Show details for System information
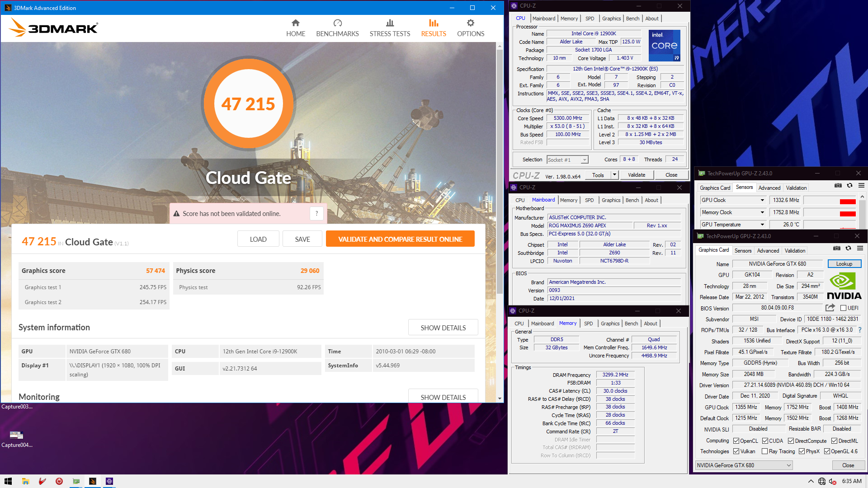 (x=443, y=328)
